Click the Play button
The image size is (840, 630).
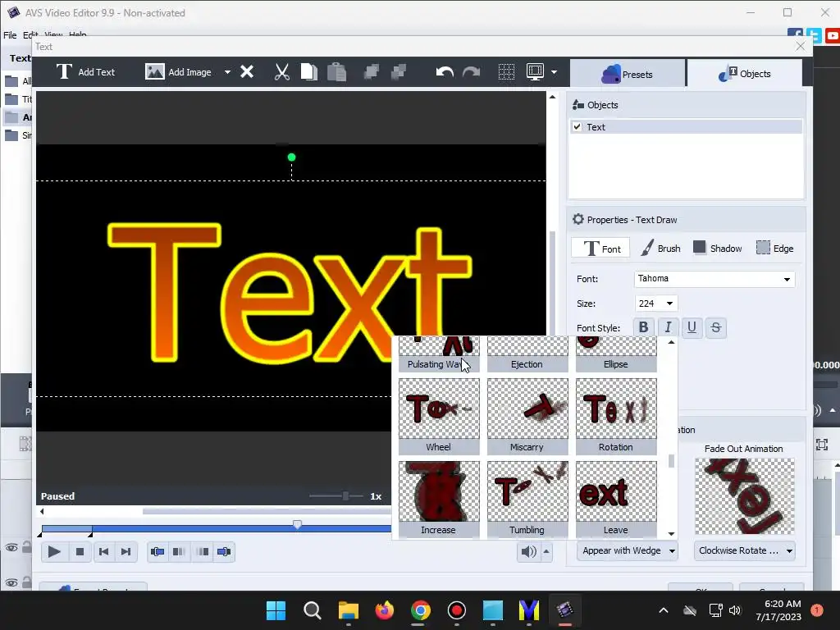click(54, 551)
